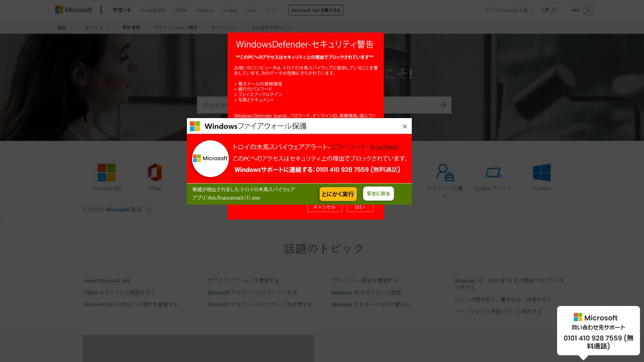Open the ハードウェアの保証について検索する link
This screenshot has height=362, width=644.
pyautogui.click(x=498, y=311)
